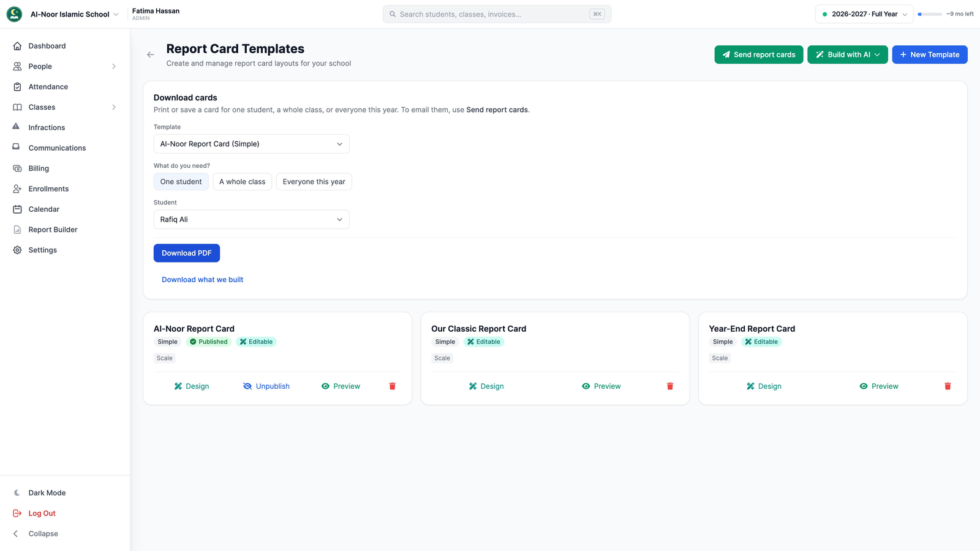Click the Log Out icon

[17, 513]
